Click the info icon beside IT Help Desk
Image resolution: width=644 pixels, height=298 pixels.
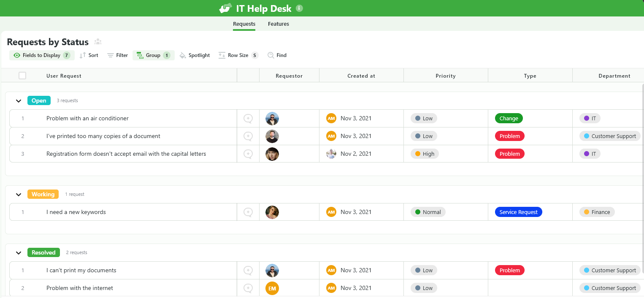pos(299,8)
